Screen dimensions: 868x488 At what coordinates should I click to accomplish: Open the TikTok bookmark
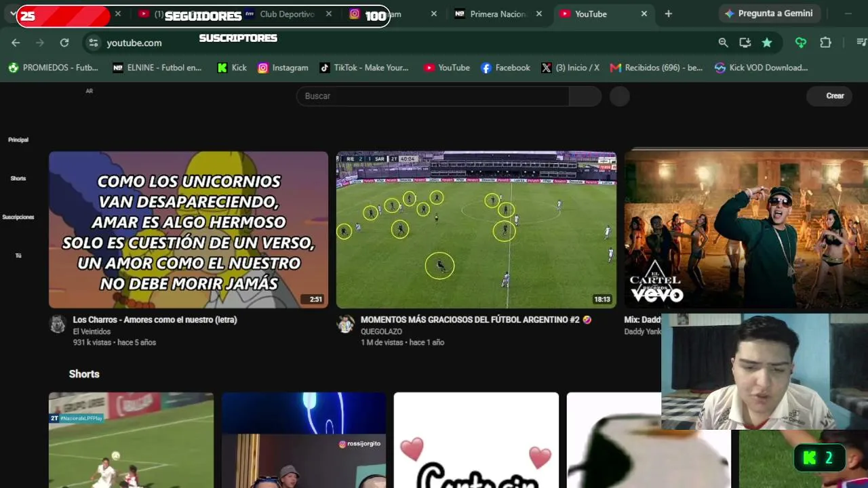click(x=364, y=68)
